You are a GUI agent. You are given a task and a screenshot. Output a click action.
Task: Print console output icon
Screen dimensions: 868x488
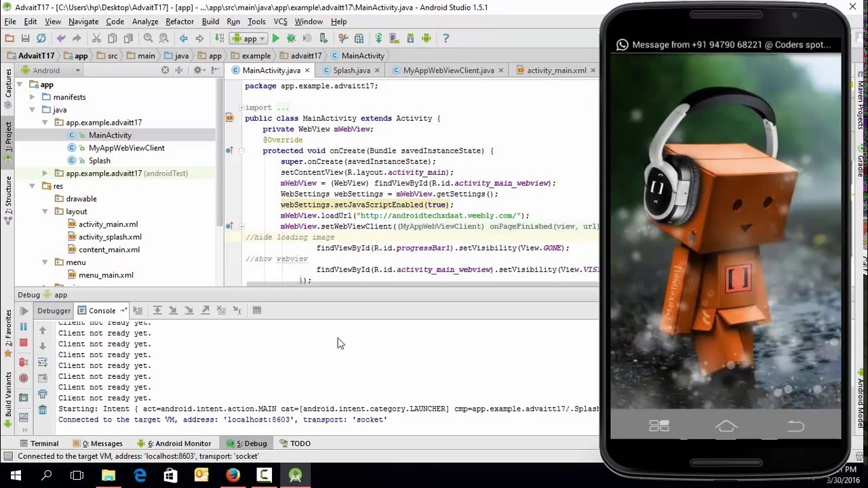point(43,394)
